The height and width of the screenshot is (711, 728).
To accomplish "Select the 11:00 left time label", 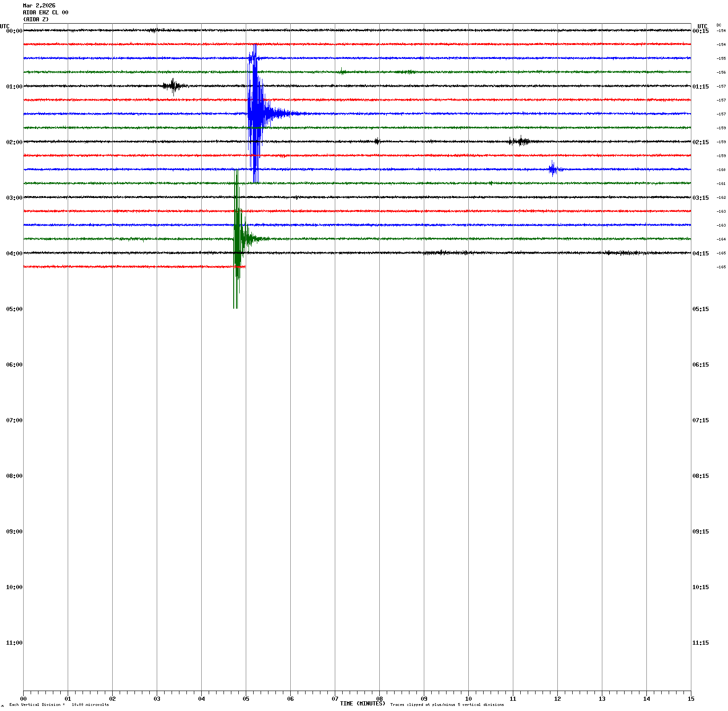I will click(x=14, y=643).
